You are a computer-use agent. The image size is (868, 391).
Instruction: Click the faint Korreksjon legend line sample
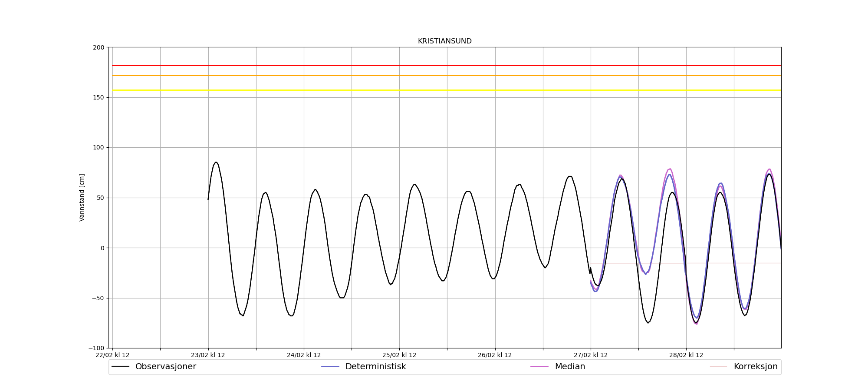[x=718, y=367]
